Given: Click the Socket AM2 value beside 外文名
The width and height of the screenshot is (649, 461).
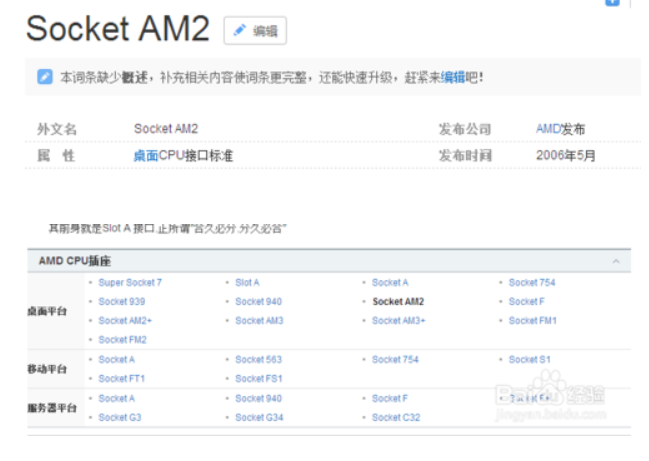Looking at the screenshot, I should click(x=166, y=129).
